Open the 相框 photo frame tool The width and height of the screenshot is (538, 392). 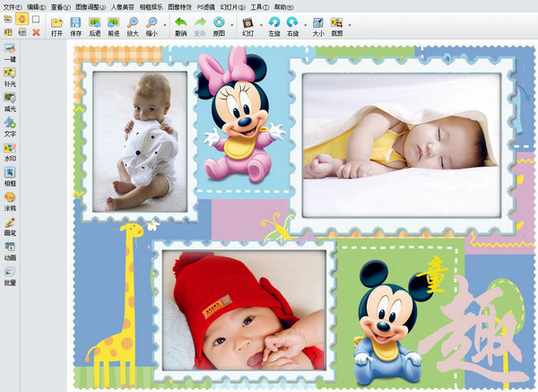[x=10, y=177]
